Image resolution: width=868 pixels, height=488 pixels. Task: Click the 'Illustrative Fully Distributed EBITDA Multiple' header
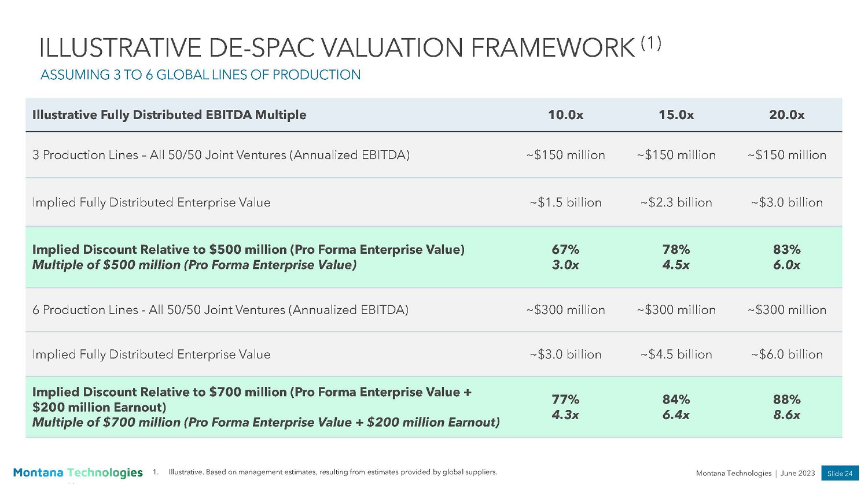pos(169,115)
